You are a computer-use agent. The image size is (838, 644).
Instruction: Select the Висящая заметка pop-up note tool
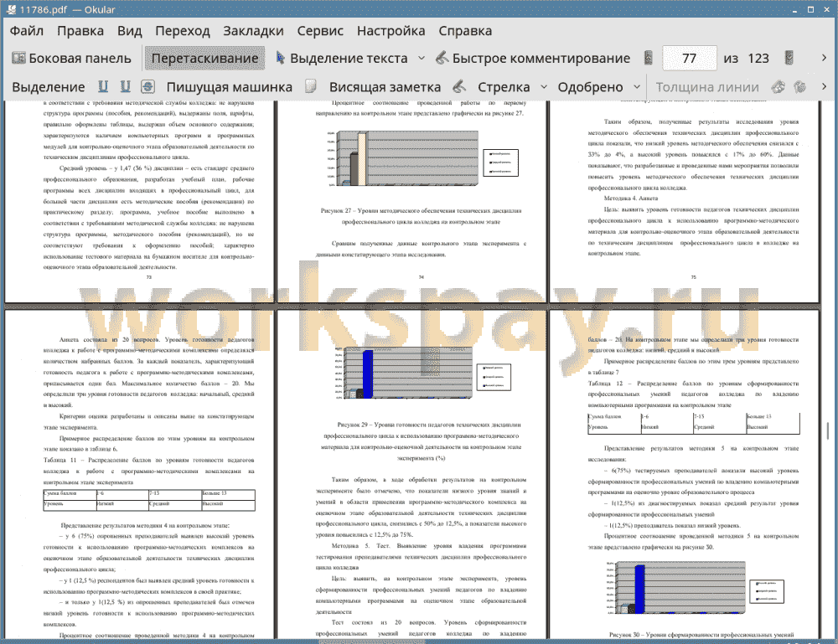click(x=385, y=87)
